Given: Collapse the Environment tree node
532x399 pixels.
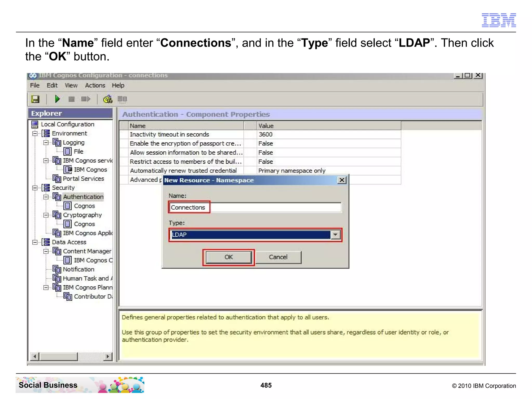Looking at the screenshot, I should pyautogui.click(x=35, y=134).
